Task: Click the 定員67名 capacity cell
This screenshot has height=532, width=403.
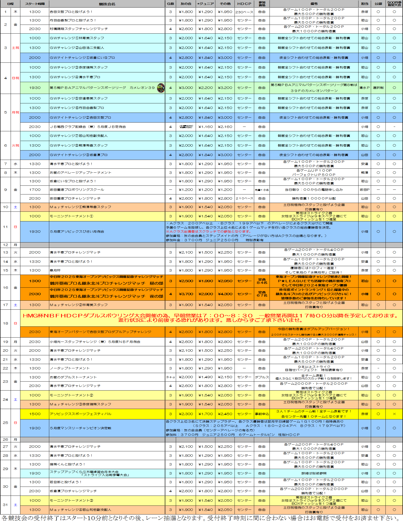Action: pos(262,294)
